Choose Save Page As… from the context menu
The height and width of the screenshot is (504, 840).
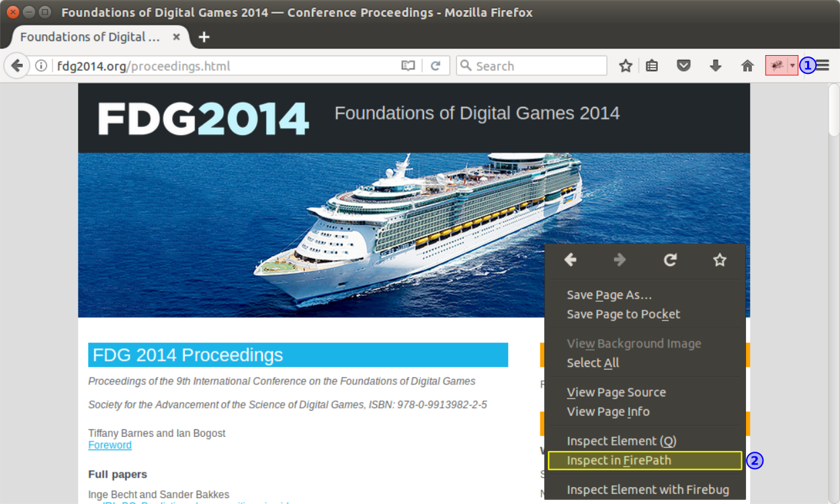[x=645, y=295]
